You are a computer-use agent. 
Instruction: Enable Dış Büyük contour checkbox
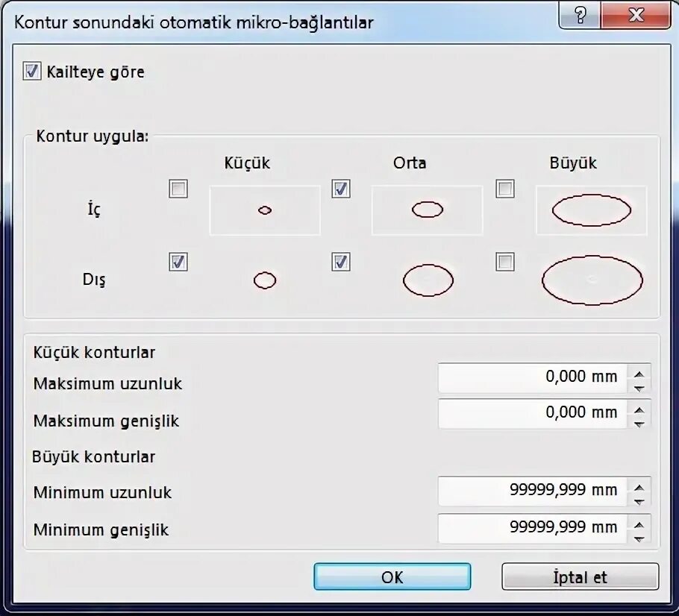(x=505, y=262)
